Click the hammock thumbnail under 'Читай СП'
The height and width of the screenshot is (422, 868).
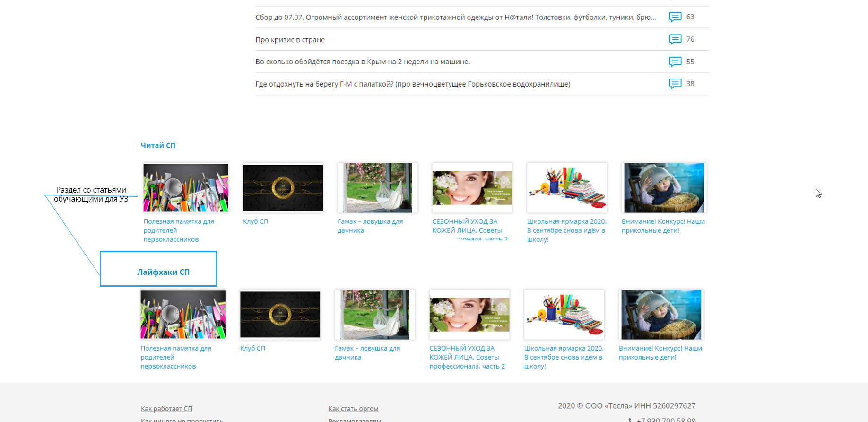click(x=377, y=188)
